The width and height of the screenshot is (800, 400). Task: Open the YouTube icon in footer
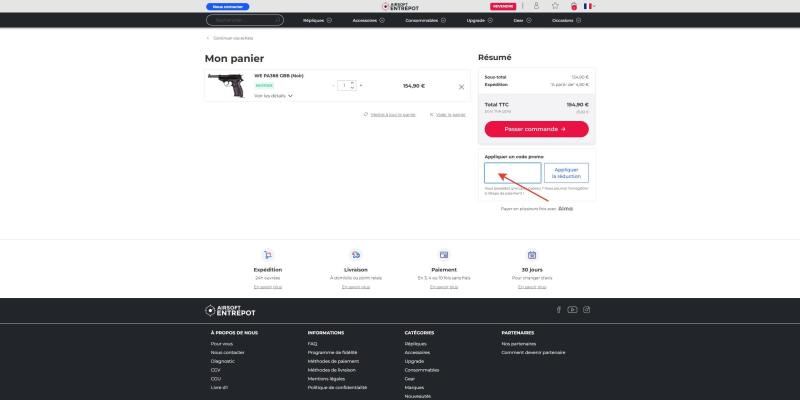click(572, 310)
